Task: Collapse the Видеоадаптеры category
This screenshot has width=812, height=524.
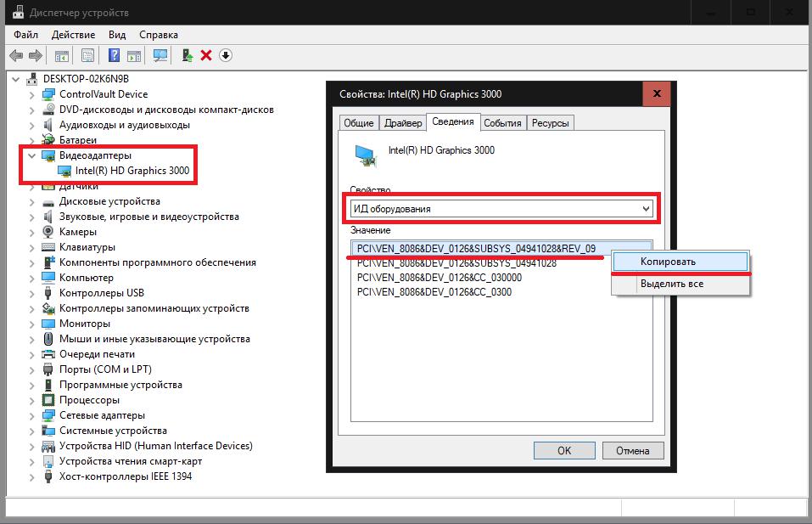Action: [x=31, y=155]
